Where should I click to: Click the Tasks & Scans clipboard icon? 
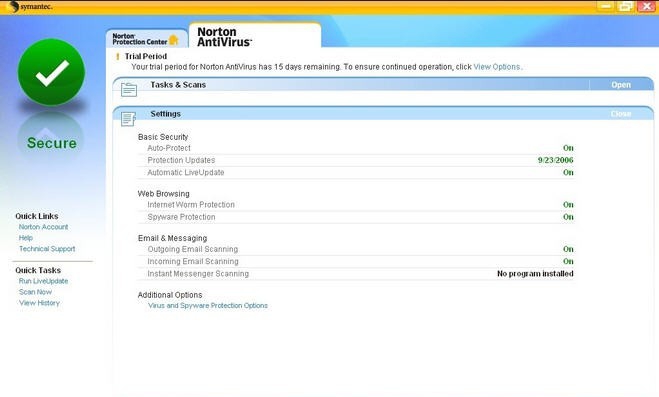129,89
